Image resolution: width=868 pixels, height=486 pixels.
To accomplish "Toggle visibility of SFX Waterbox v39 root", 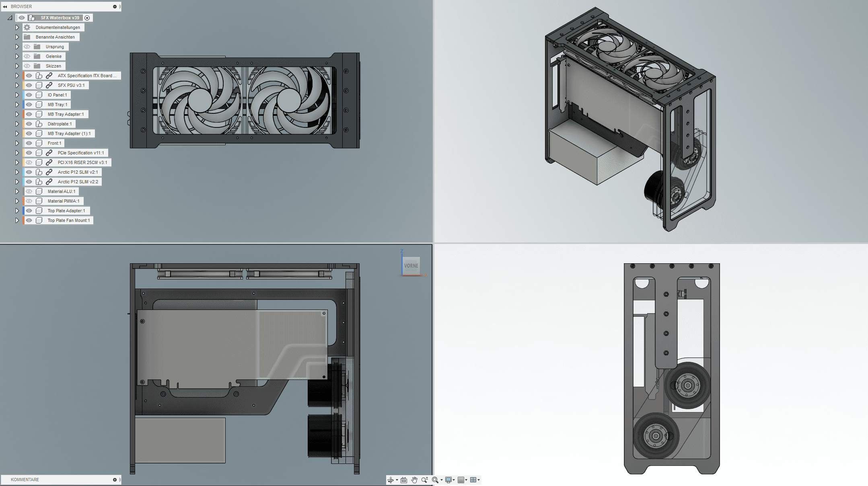I will pyautogui.click(x=22, y=18).
